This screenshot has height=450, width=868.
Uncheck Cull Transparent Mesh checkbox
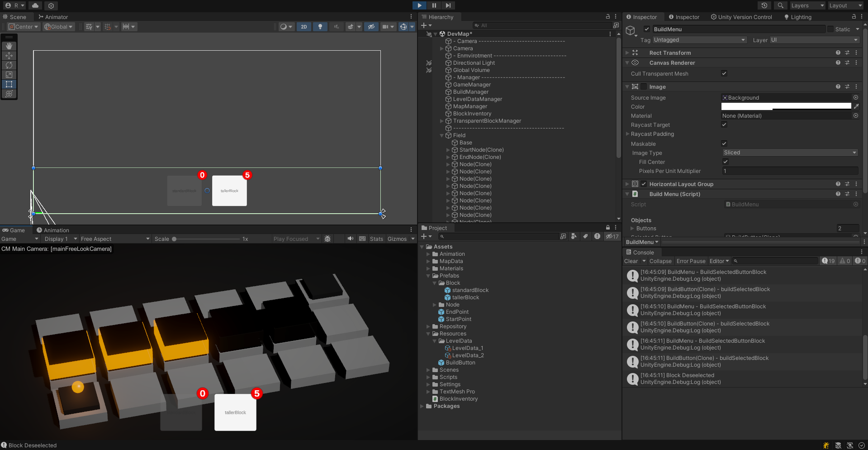point(724,73)
